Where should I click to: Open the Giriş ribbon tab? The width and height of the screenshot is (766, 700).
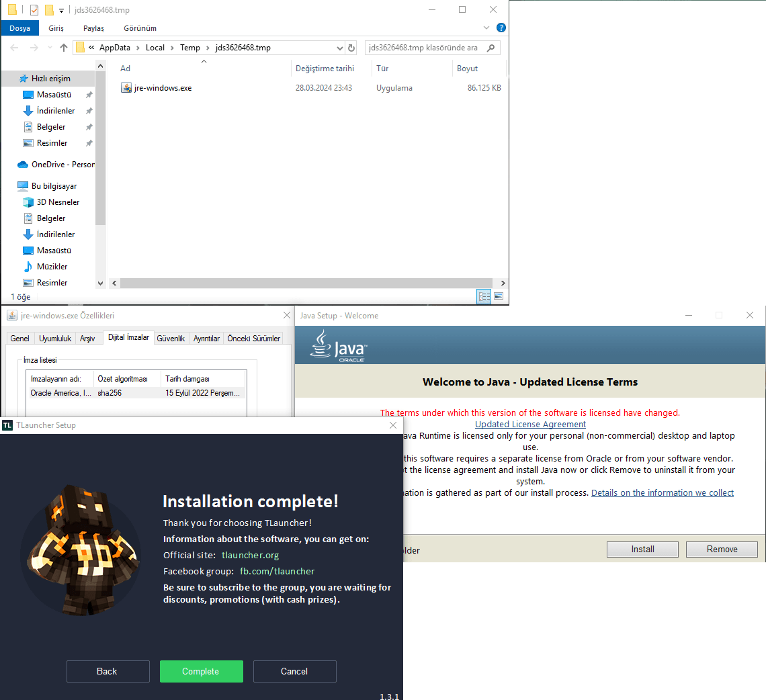click(x=56, y=28)
